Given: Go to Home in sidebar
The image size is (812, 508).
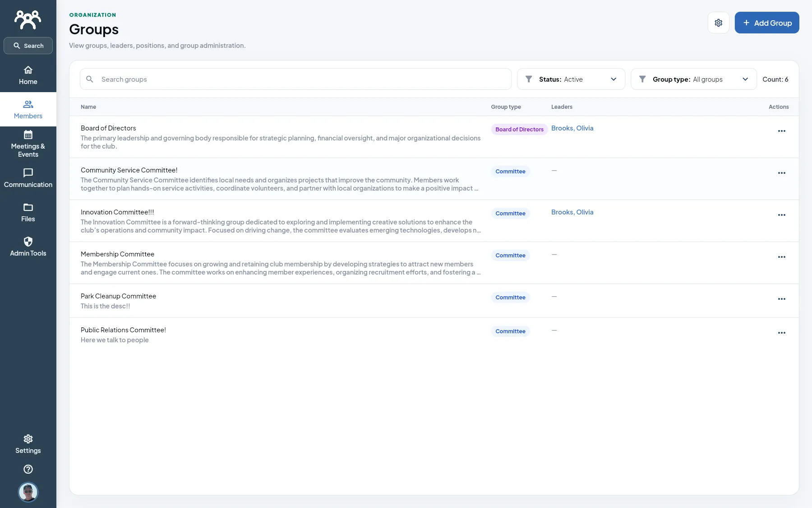Looking at the screenshot, I should [x=28, y=75].
